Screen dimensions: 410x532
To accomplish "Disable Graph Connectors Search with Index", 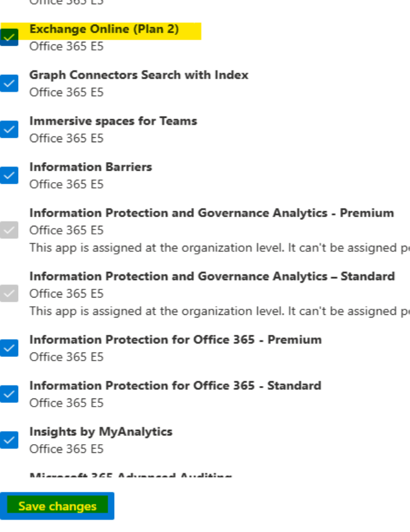I will point(8,83).
